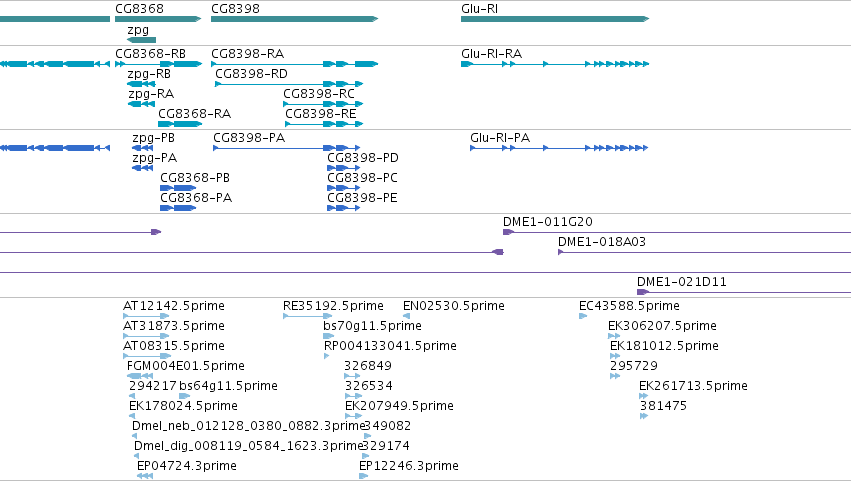Click the Dmel_neb_012128_0380_0882.3prime label
The height and width of the screenshot is (481, 851).
click(247, 426)
